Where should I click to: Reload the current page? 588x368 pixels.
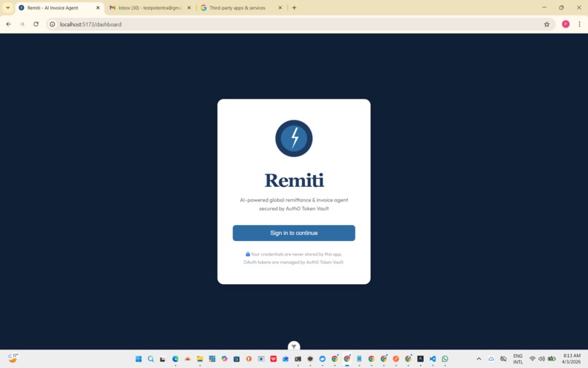point(36,24)
